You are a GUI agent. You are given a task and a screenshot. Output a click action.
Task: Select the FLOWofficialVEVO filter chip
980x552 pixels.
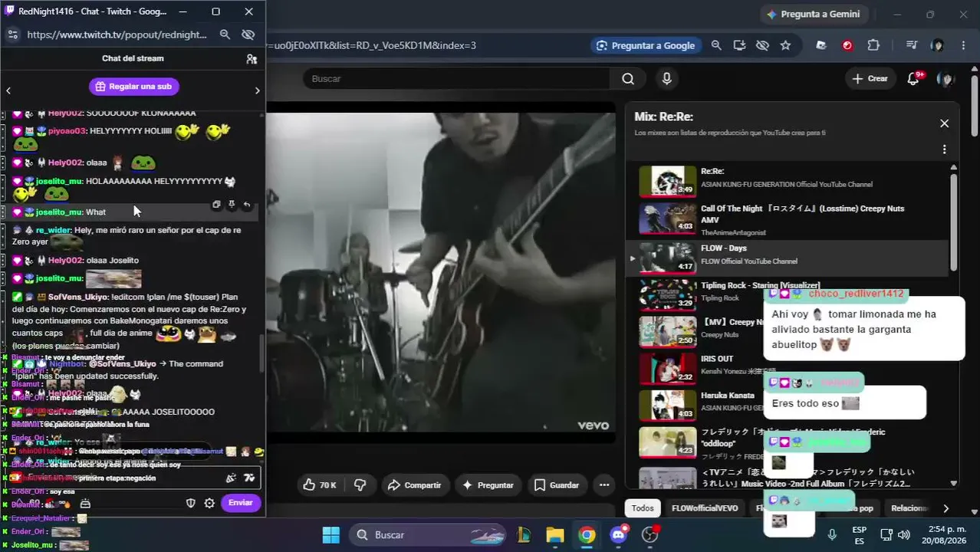tap(705, 508)
